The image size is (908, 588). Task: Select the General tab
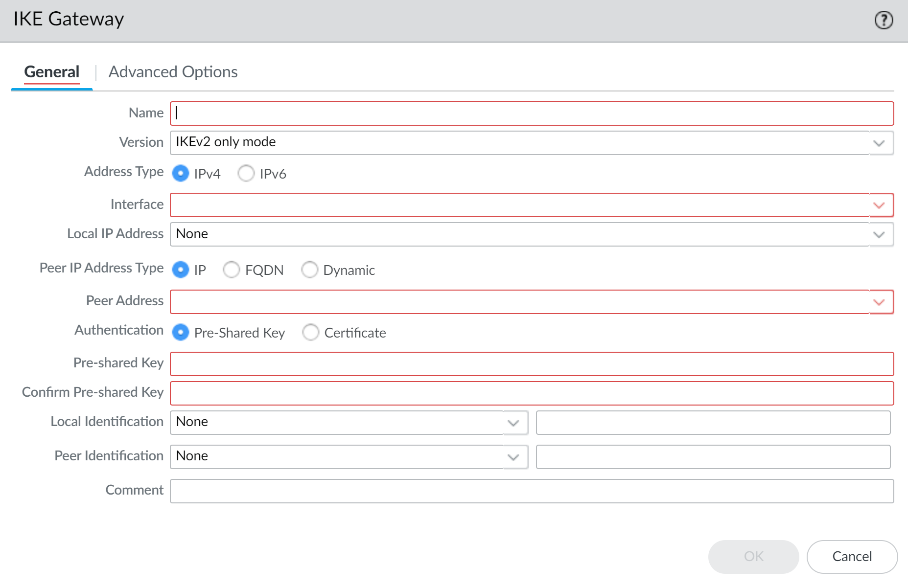[x=51, y=72]
